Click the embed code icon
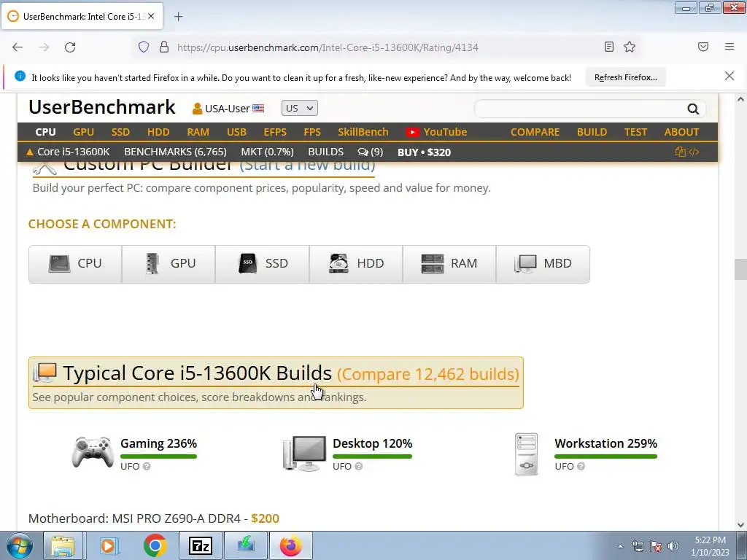747x560 pixels. click(694, 152)
